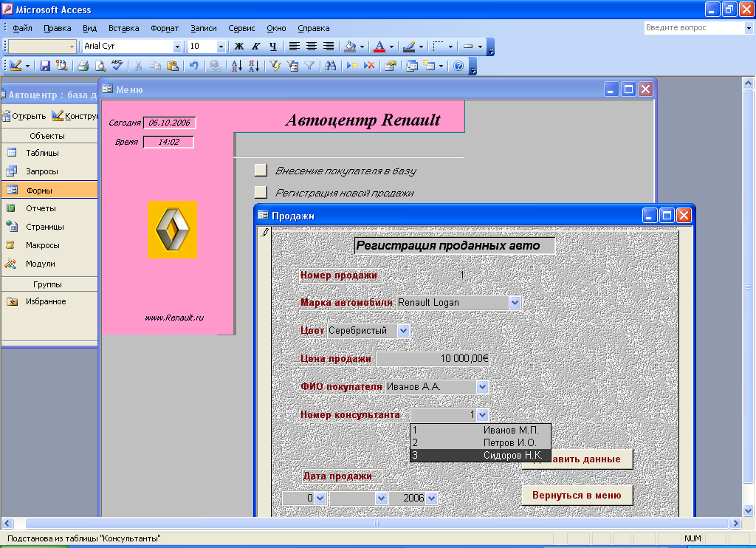Expand ФИО покупателя combo box

(482, 386)
